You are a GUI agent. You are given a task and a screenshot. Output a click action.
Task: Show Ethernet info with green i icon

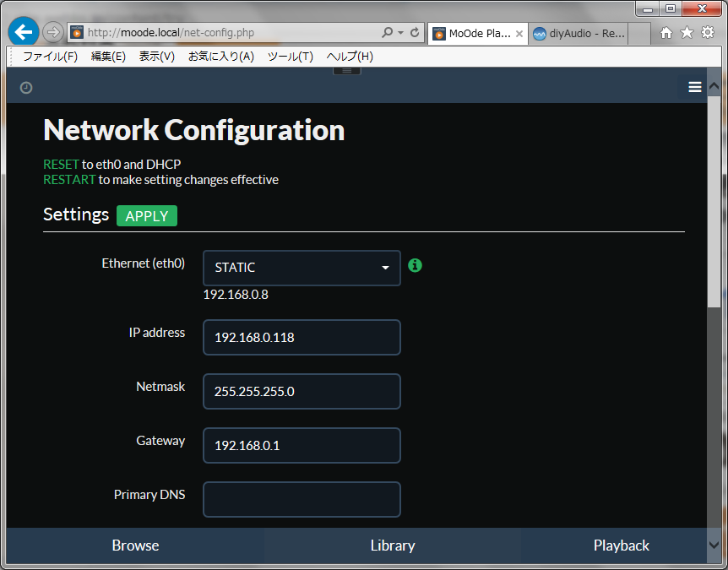[x=415, y=265]
